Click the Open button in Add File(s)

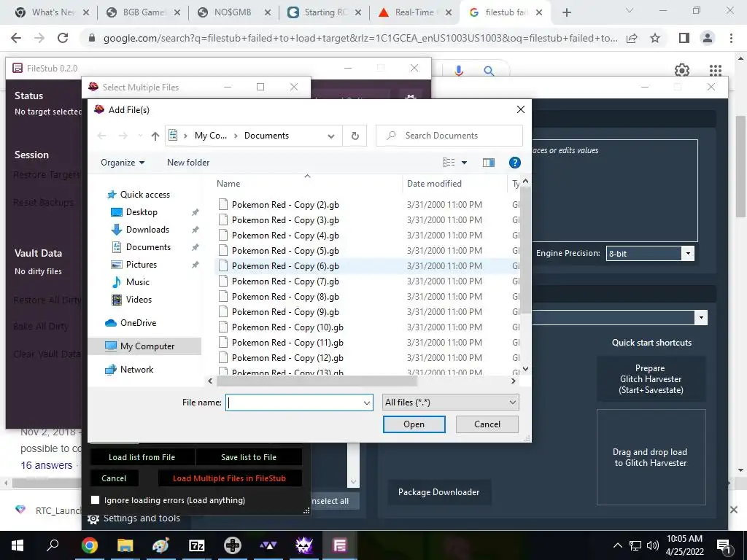tap(414, 424)
